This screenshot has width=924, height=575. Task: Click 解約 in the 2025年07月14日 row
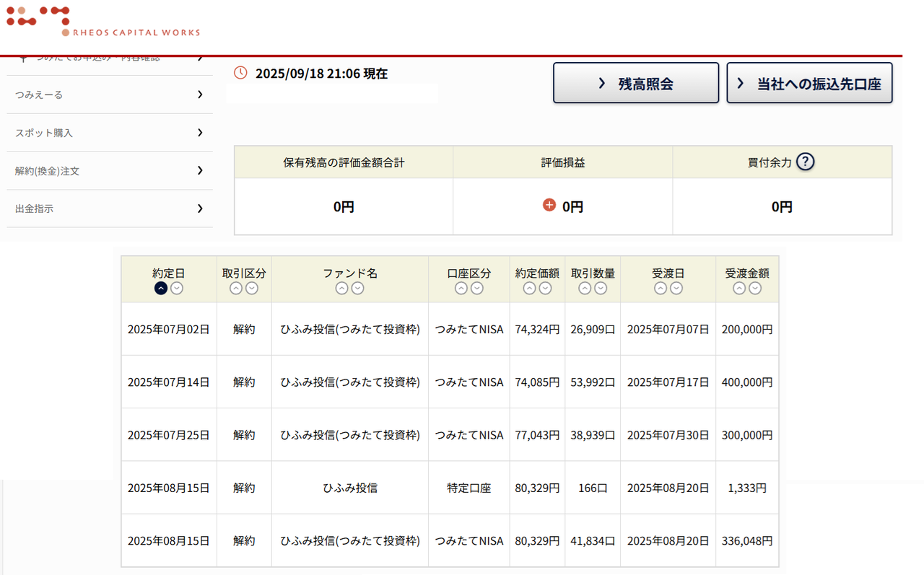pyautogui.click(x=244, y=382)
